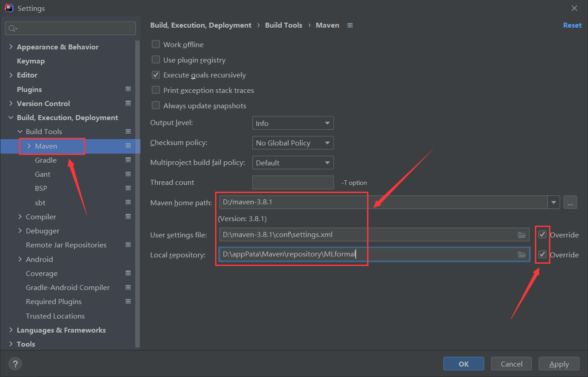Uncheck Override for User settings file
Image resolution: width=588 pixels, height=377 pixels.
(542, 235)
